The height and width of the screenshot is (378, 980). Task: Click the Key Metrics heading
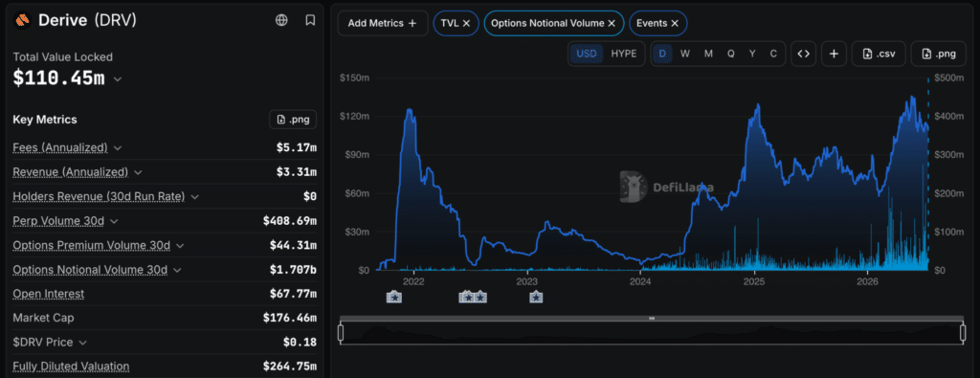click(45, 120)
